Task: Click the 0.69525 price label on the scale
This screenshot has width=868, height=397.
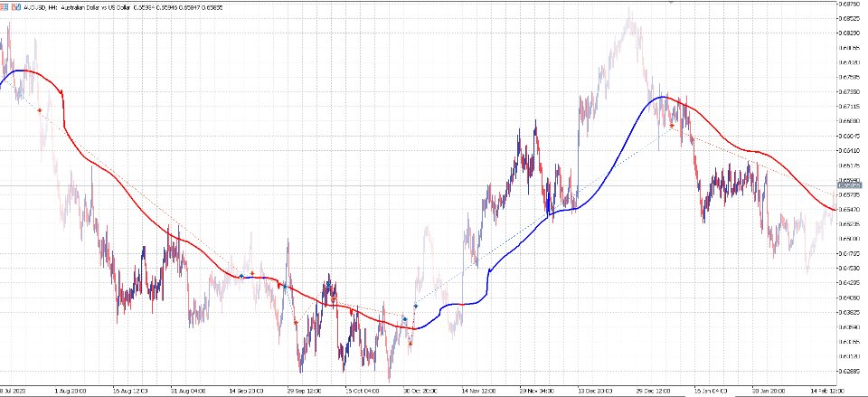Action: tap(850, 18)
